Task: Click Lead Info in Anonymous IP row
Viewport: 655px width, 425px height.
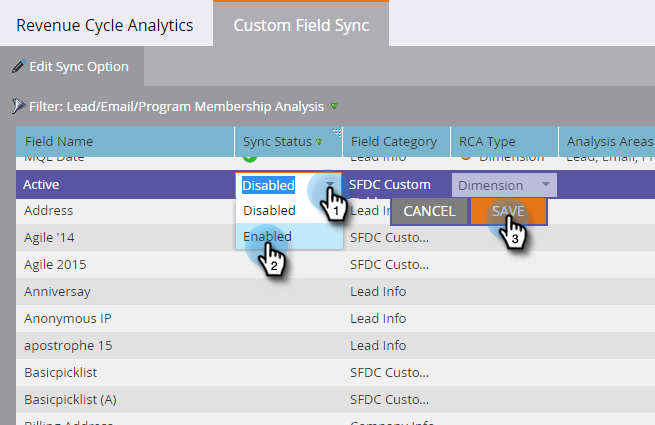Action: 378,318
